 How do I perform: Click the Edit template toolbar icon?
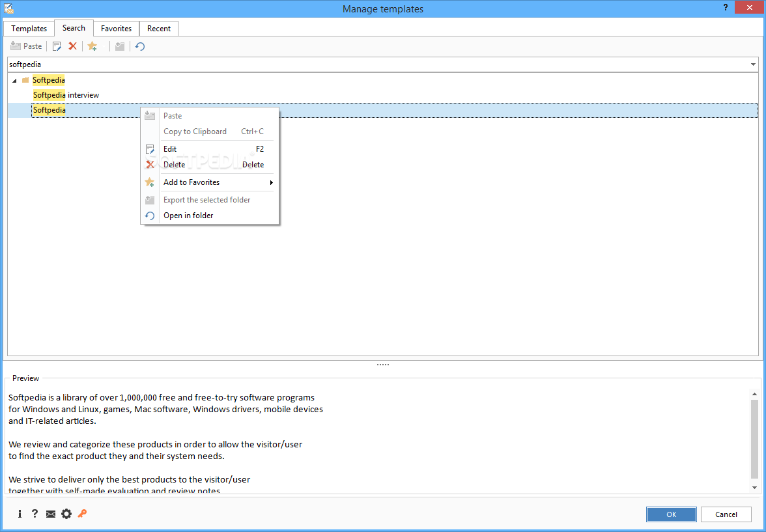click(x=57, y=46)
